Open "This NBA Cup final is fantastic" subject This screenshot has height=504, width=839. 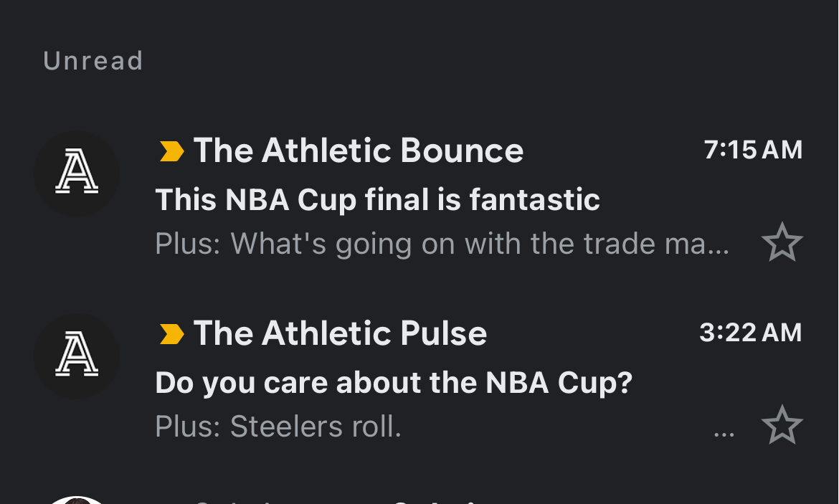click(x=377, y=199)
